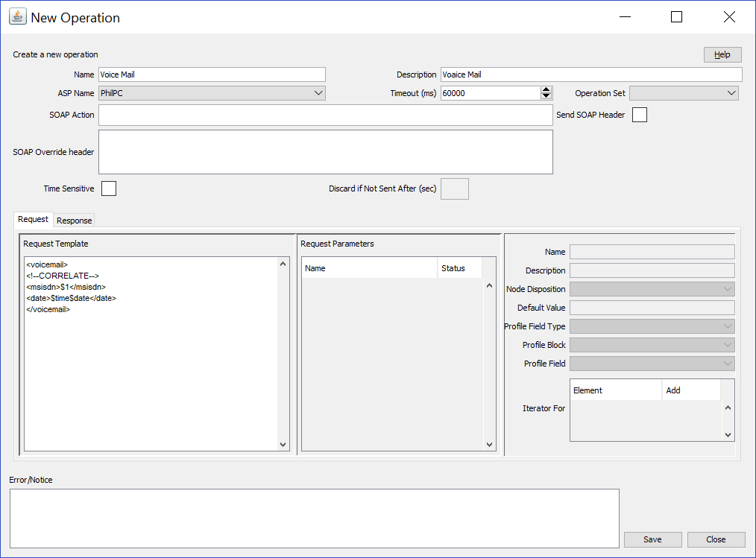Viewport: 756px width, 558px height.
Task: Save the new operation
Action: 652,539
